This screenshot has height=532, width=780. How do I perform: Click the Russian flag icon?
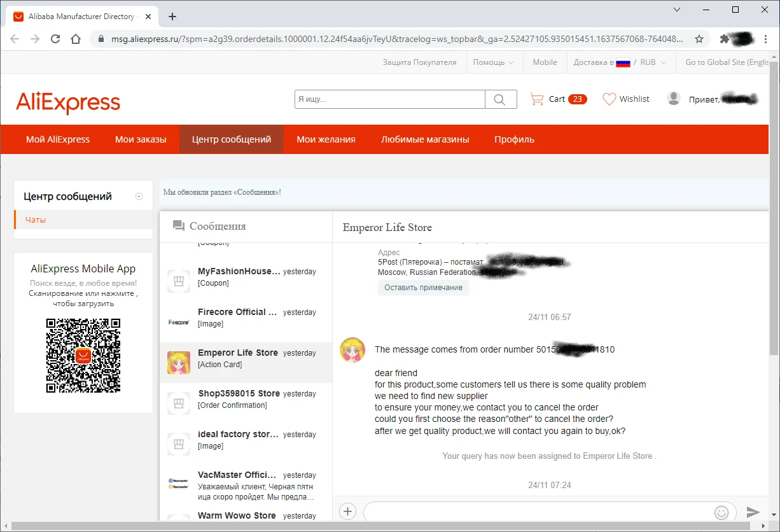623,62
